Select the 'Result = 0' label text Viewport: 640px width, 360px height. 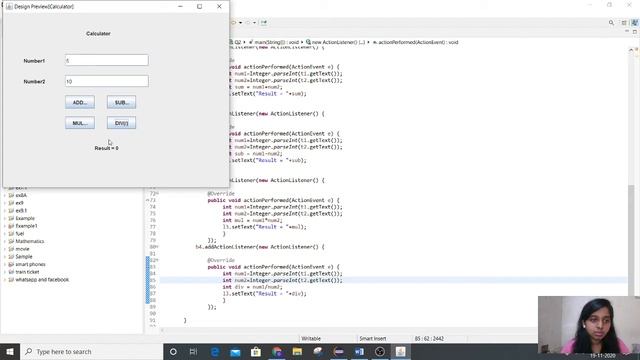(107, 148)
